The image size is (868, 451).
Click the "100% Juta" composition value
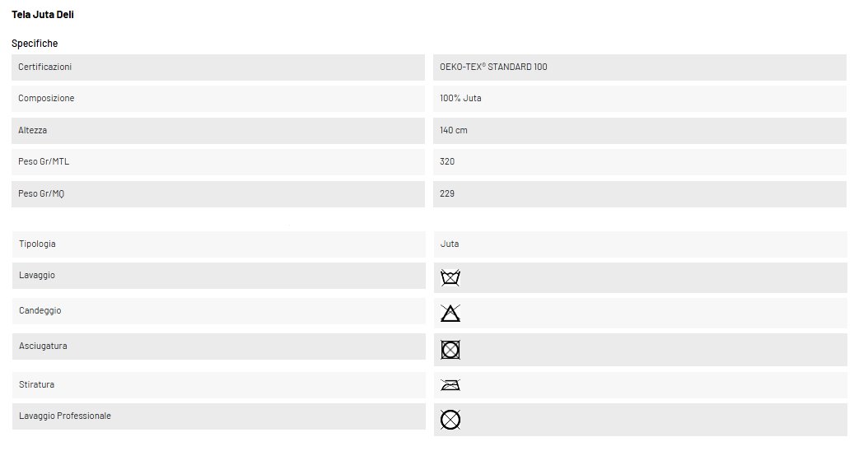point(461,99)
